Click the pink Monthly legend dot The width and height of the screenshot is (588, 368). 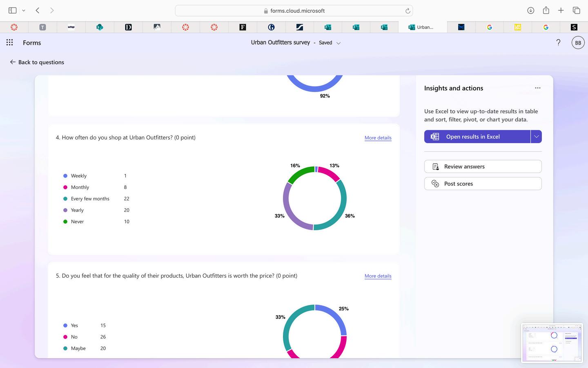coord(65,187)
